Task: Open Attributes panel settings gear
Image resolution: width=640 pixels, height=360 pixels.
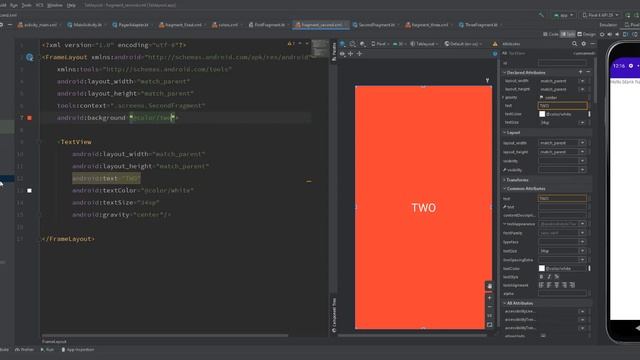Action: tap(584, 44)
